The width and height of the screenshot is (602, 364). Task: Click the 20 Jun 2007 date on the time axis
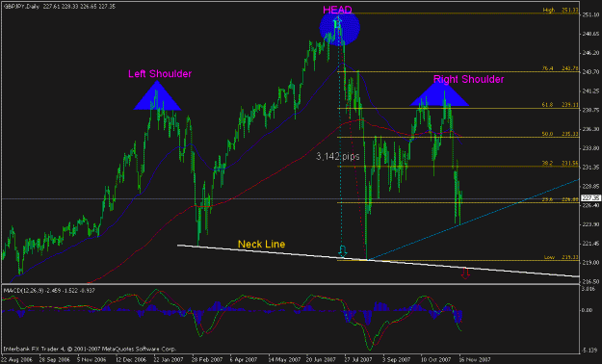pyautogui.click(x=321, y=360)
